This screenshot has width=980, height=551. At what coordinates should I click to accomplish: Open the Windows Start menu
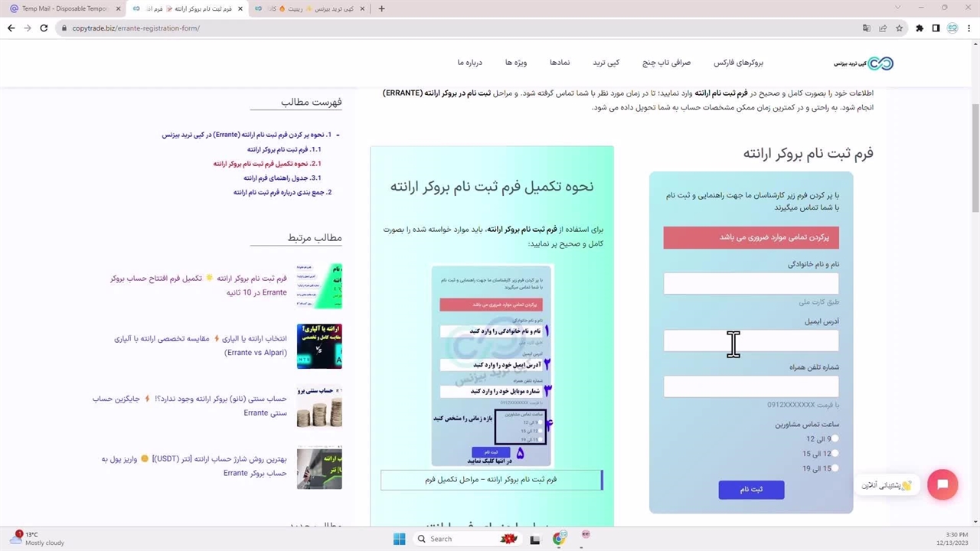tap(399, 539)
